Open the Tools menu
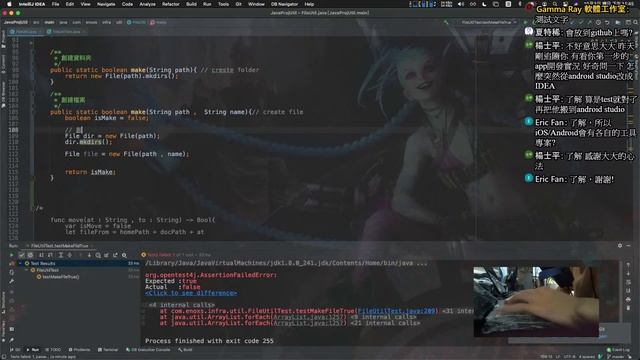Viewport: 640px width, 360px height. click(x=223, y=4)
